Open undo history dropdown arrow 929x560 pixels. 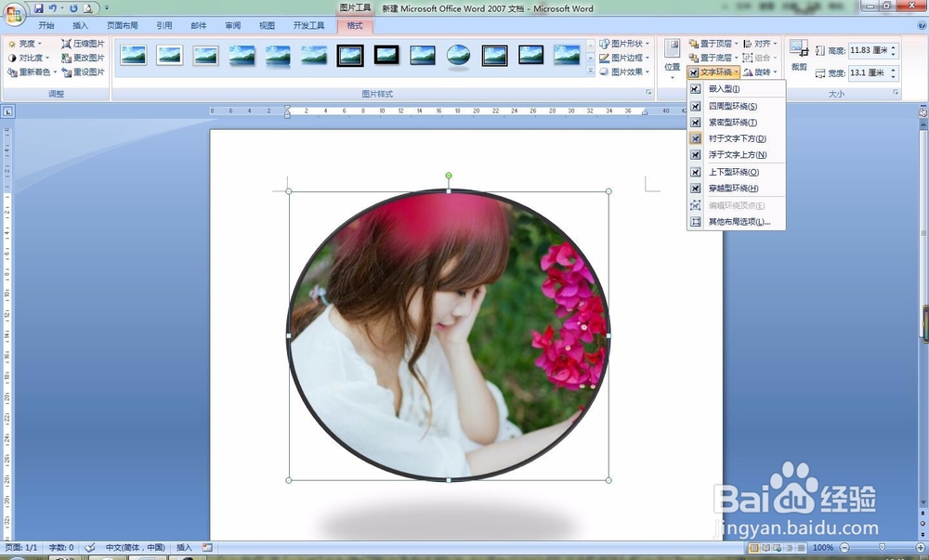(x=62, y=8)
